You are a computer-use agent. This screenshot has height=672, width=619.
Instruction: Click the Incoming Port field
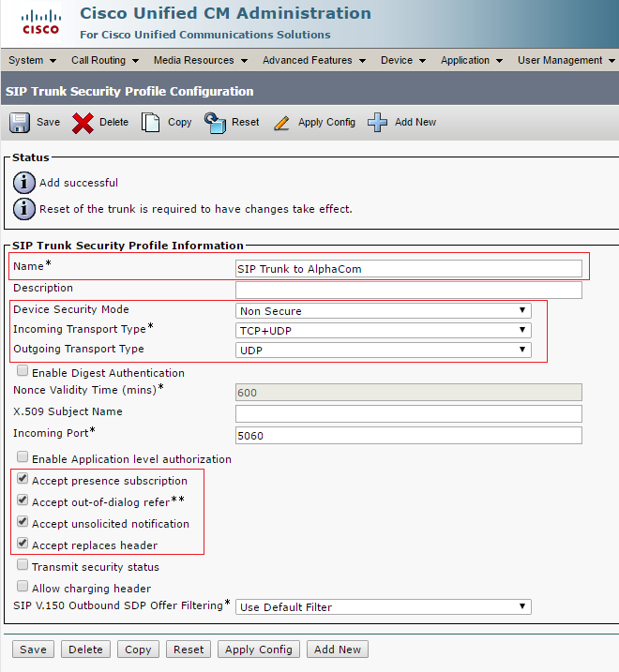point(408,436)
